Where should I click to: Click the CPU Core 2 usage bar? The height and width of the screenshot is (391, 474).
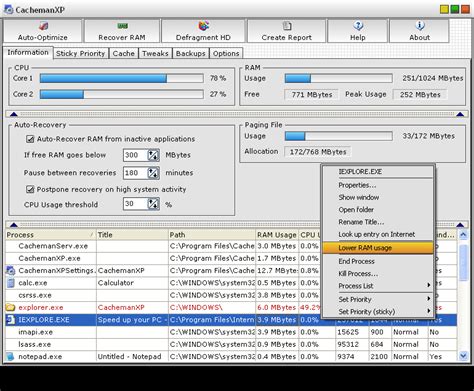[122, 94]
